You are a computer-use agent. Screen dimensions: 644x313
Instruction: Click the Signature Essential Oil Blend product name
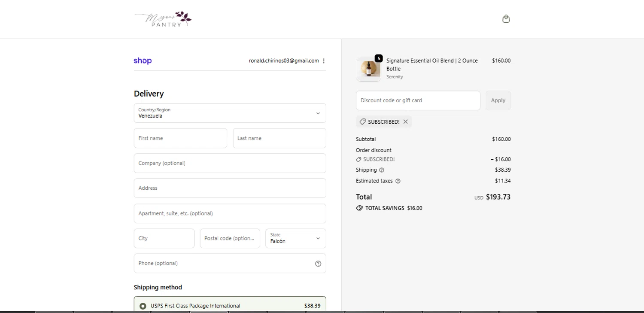pyautogui.click(x=432, y=65)
